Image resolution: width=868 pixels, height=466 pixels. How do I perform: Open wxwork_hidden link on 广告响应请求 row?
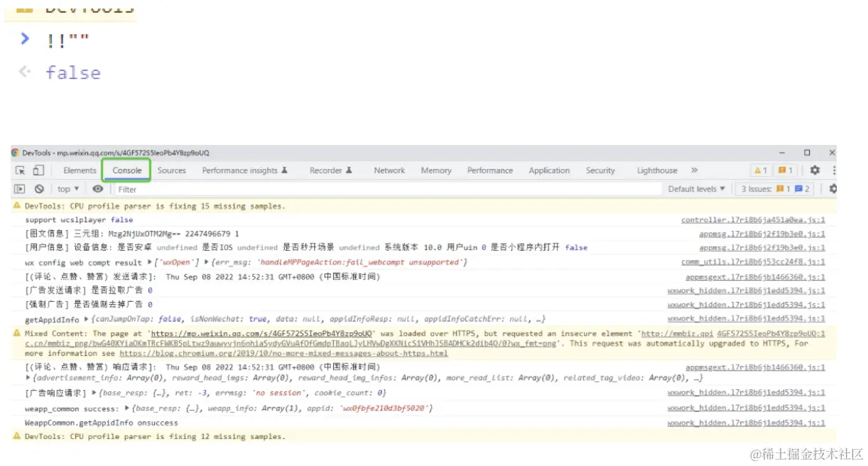(x=747, y=393)
